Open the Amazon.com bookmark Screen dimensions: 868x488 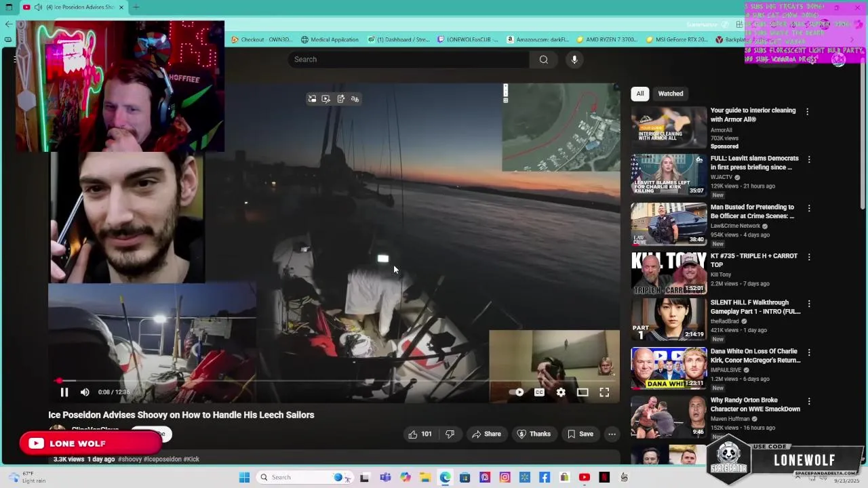pos(538,39)
